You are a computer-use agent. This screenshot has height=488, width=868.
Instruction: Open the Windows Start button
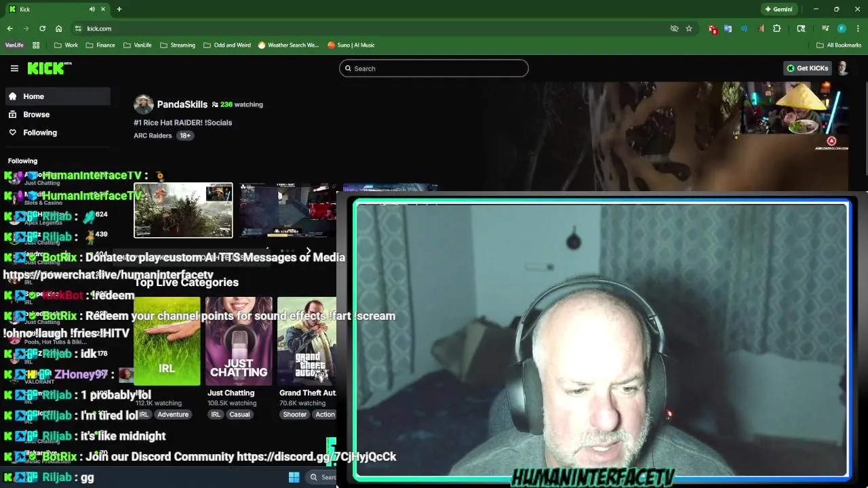coord(294,477)
